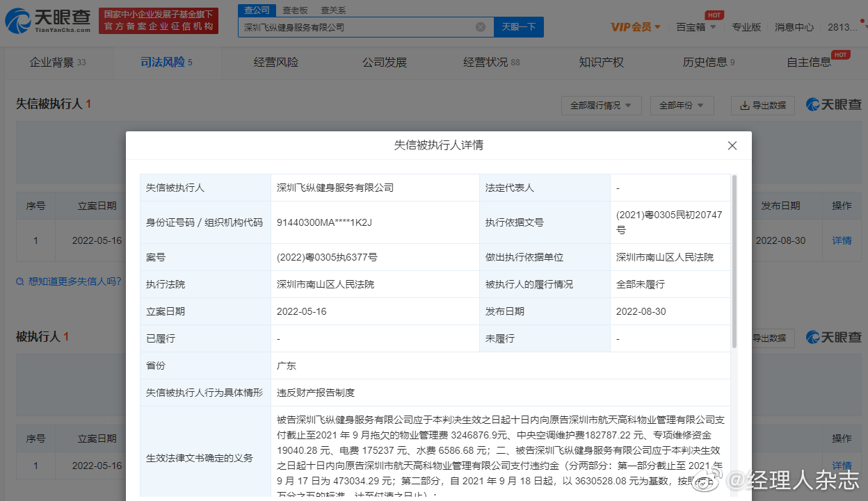This screenshot has height=501, width=868.
Task: Click the 国家中小企业发展子基金旗下 banner
Action: 158,21
